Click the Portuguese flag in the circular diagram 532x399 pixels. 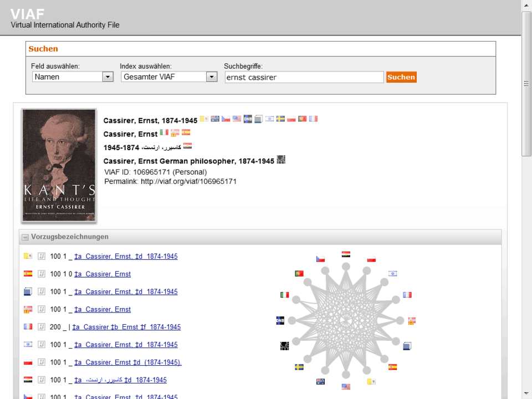click(299, 274)
